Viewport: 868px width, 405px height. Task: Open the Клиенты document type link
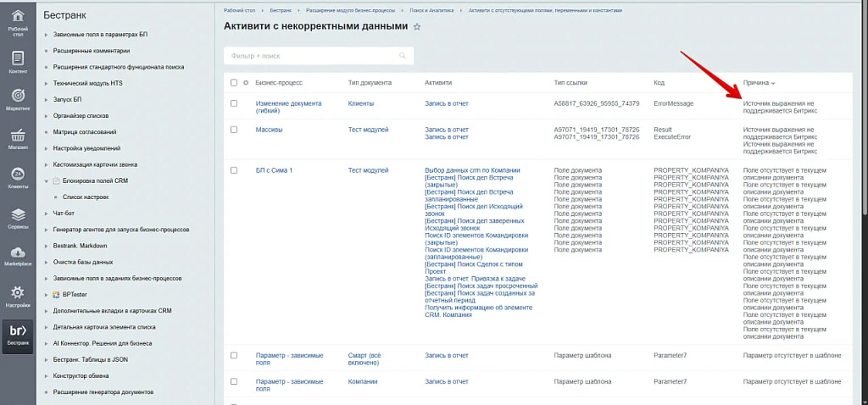point(361,103)
